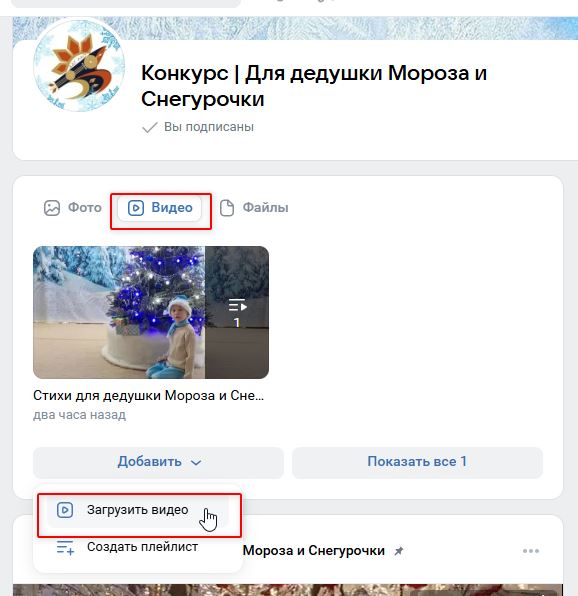Screen dimensions: 578x596
Task: Click the play icon beside Загрузить видео
Action: pos(65,510)
